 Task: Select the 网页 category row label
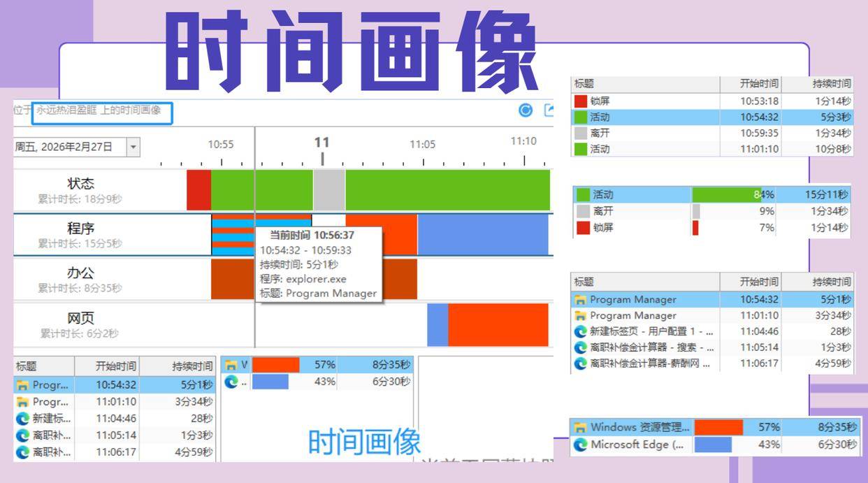pyautogui.click(x=80, y=318)
